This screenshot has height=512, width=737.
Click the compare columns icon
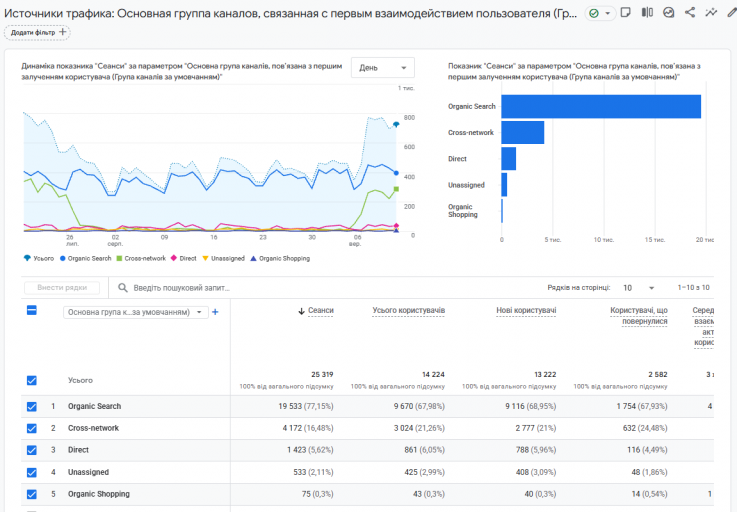click(x=647, y=13)
